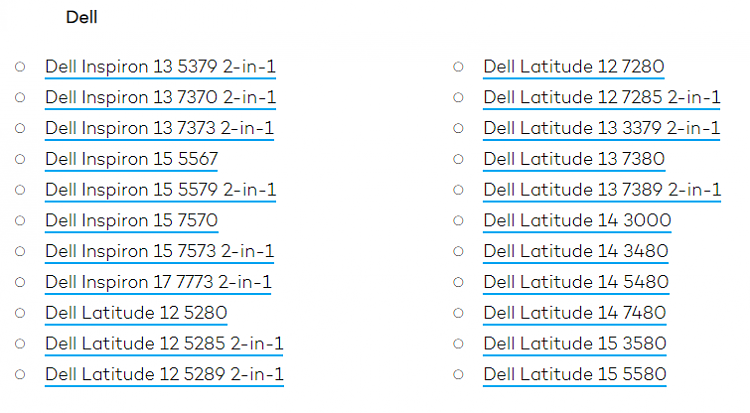Select the Dell Latitude 12 7280 link

tap(574, 67)
